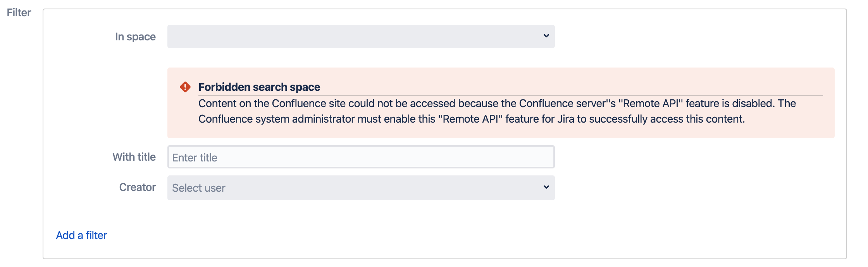Viewport: 868px width, 267px height.
Task: Click the Forbidden search space heading
Action: [259, 87]
